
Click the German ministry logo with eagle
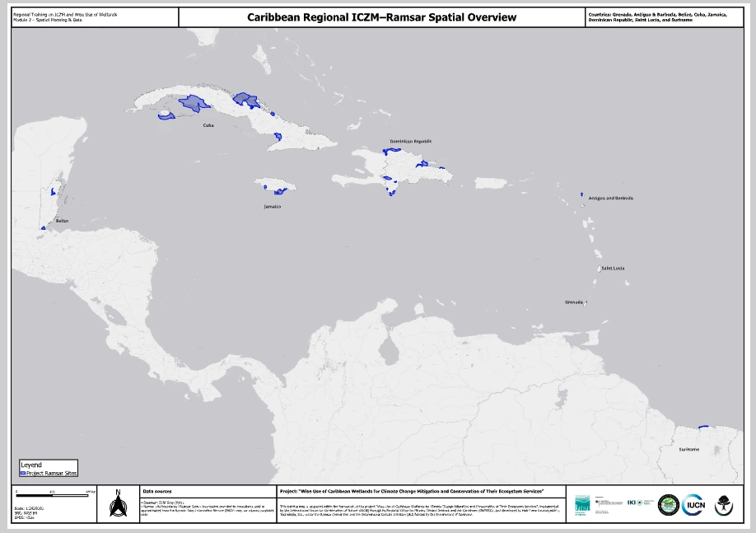coord(607,503)
